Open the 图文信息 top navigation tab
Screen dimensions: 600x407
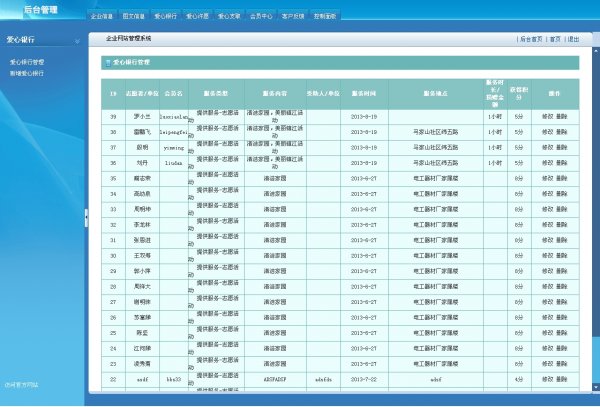134,16
